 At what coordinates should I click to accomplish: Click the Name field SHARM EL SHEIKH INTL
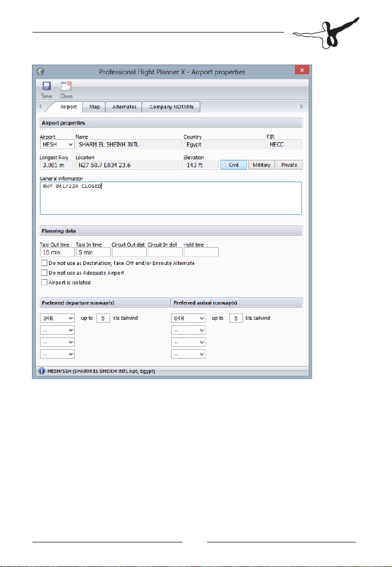pyautogui.click(x=129, y=144)
